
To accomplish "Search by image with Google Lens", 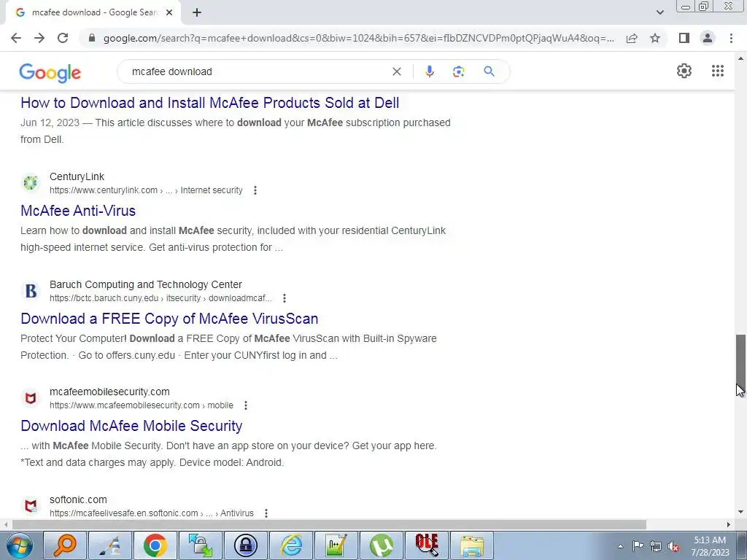I will 458,71.
